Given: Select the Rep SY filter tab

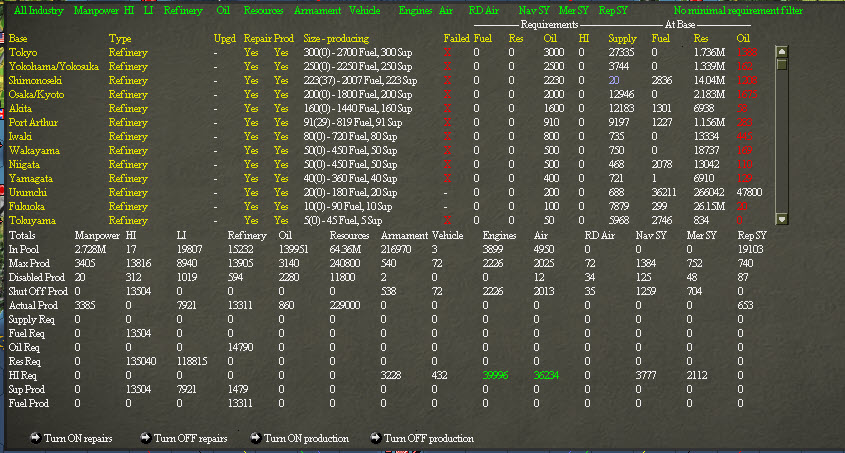Looking at the screenshot, I should (613, 11).
